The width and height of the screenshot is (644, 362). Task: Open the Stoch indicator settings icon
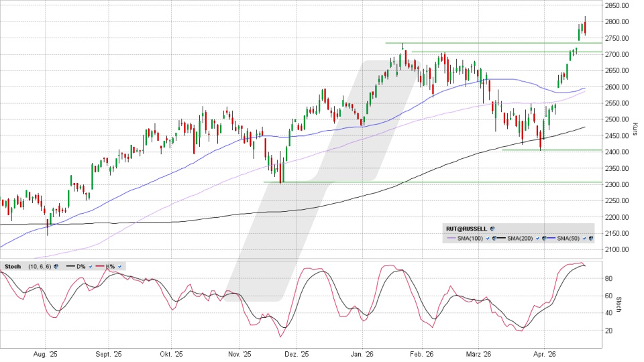coord(56,266)
